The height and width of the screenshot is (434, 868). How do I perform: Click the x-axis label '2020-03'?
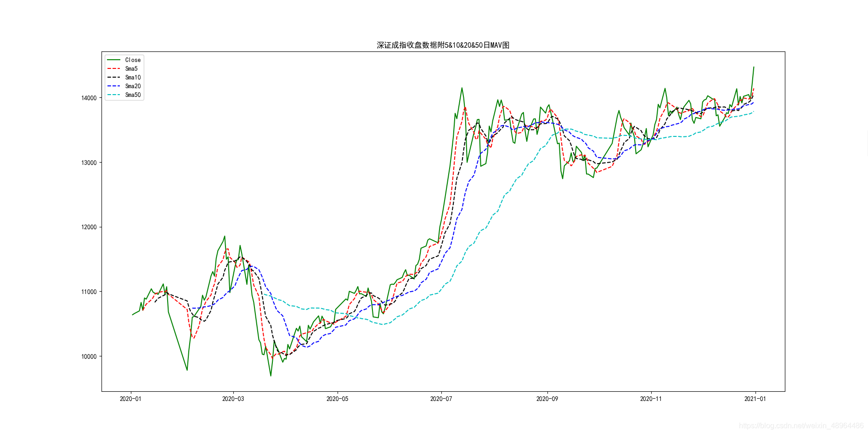[233, 399]
